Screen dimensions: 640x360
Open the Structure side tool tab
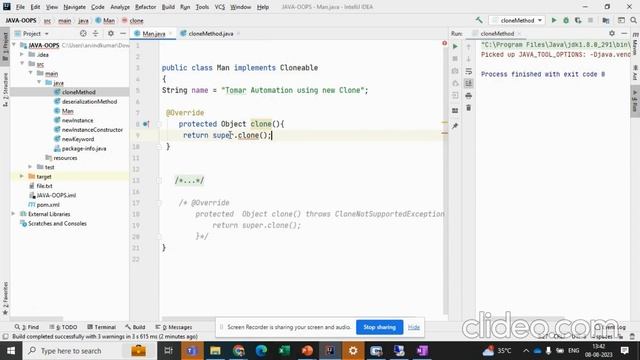tap(5, 89)
